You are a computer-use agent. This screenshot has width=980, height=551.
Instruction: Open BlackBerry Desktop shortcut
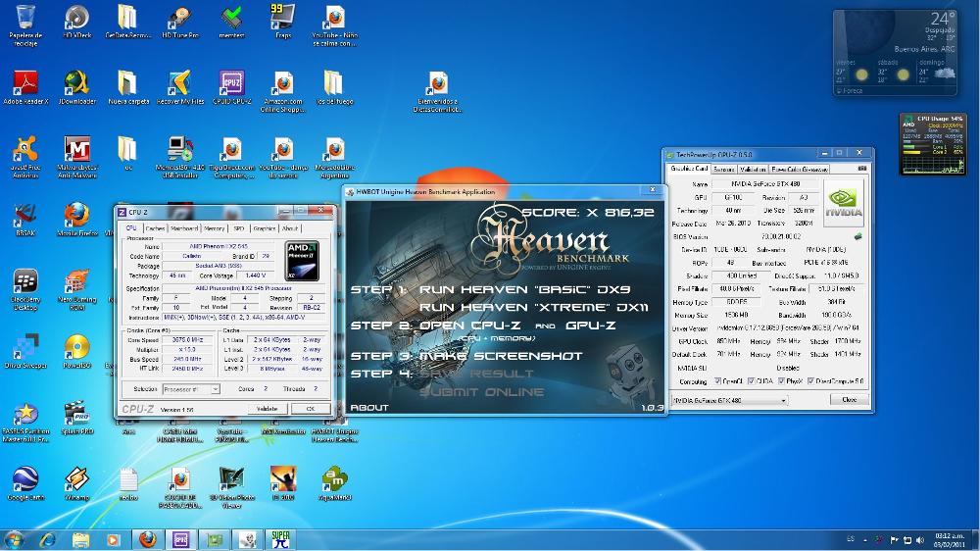(x=25, y=289)
